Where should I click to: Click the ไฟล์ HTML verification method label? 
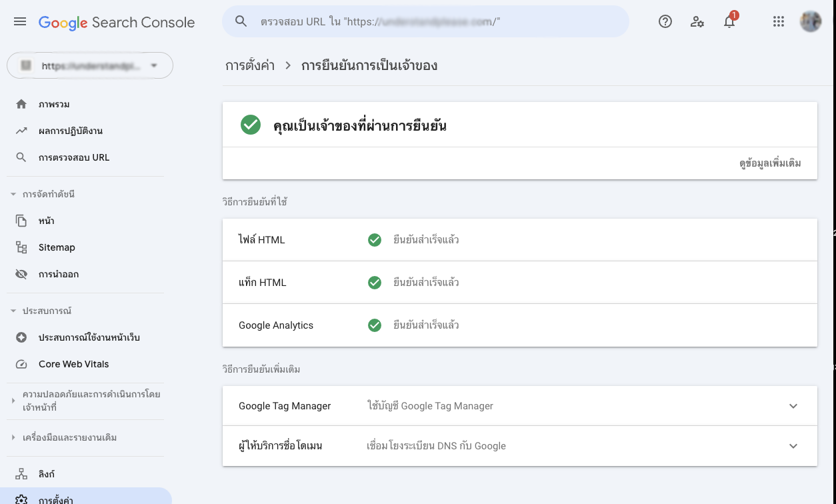pyautogui.click(x=262, y=239)
